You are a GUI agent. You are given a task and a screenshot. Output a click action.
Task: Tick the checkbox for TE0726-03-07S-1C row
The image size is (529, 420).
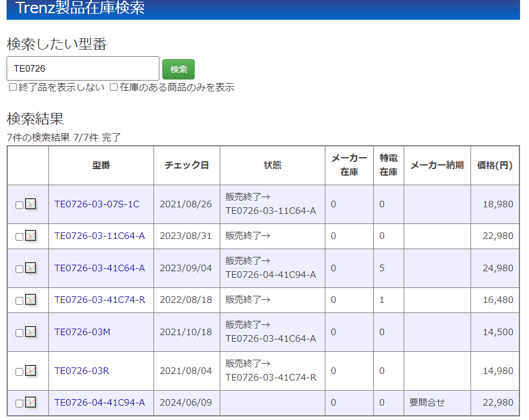click(19, 205)
